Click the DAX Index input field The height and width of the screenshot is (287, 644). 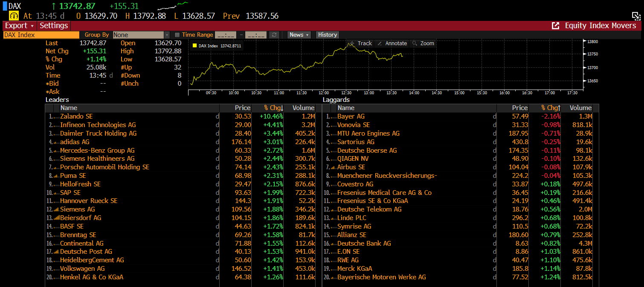tap(41, 35)
